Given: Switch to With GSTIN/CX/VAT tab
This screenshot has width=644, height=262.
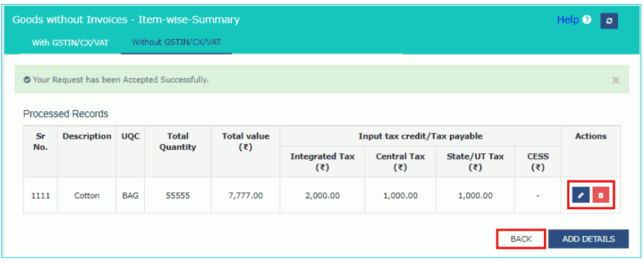Looking at the screenshot, I should 70,42.
